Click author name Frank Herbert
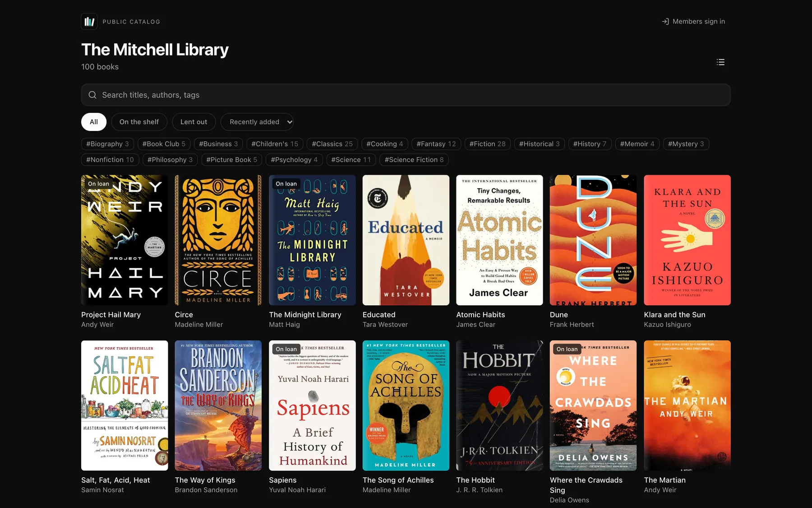 (x=572, y=325)
